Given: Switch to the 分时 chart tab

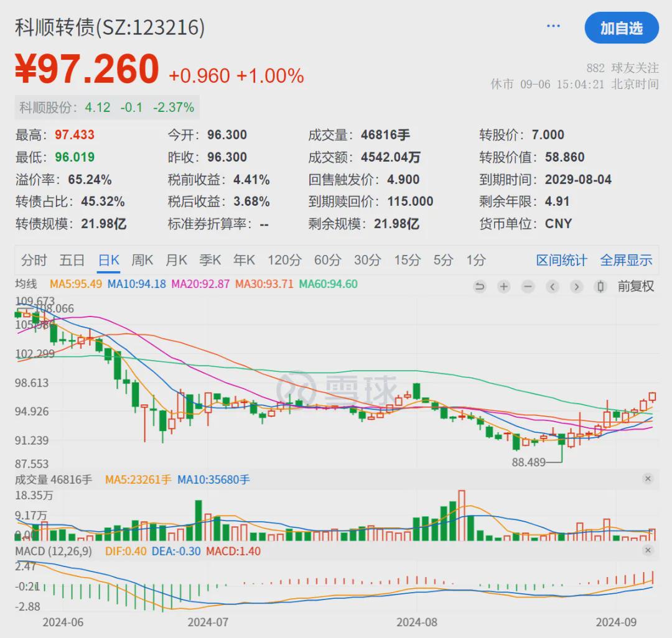Looking at the screenshot, I should pyautogui.click(x=34, y=260).
